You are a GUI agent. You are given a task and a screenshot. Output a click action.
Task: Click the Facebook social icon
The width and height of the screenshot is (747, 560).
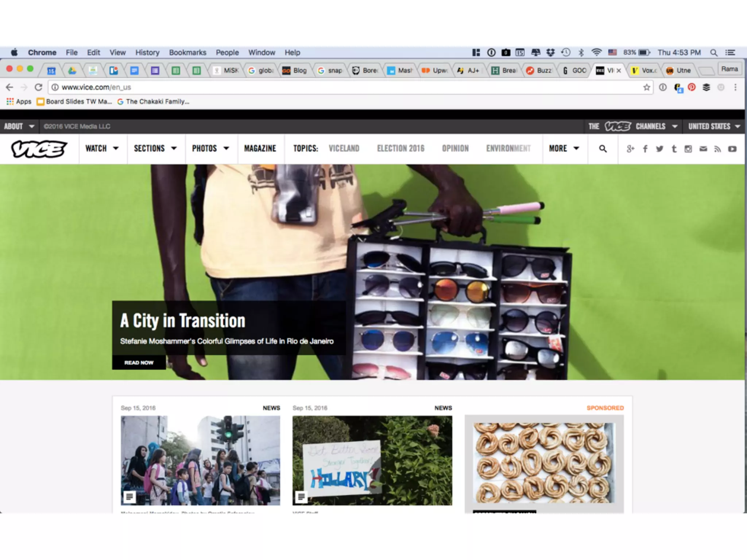645,149
